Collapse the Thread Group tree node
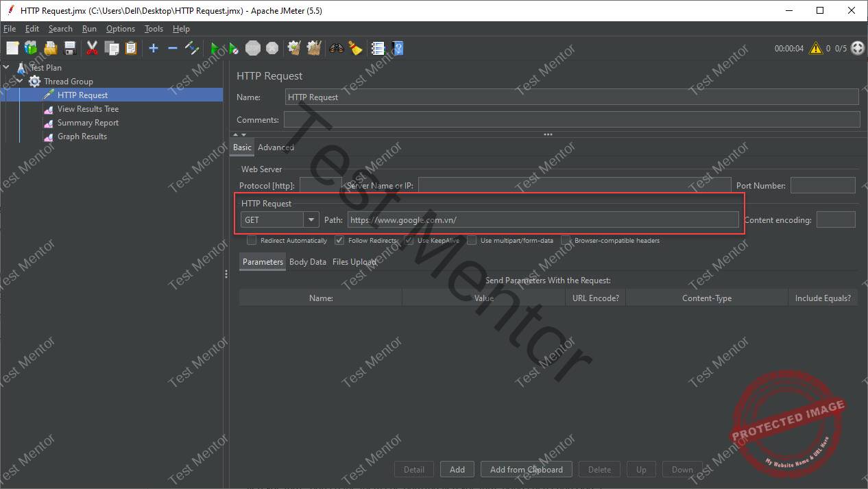868x489 pixels. [x=19, y=81]
